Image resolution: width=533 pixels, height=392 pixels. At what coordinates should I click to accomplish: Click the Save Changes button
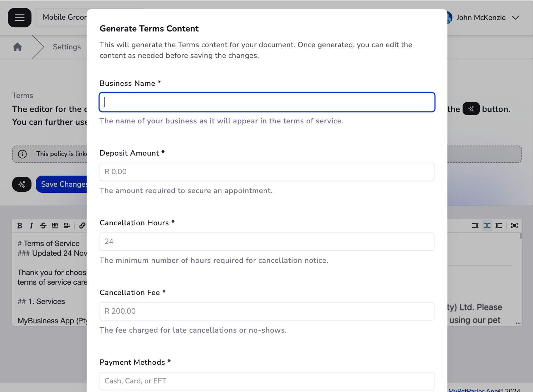coord(65,184)
